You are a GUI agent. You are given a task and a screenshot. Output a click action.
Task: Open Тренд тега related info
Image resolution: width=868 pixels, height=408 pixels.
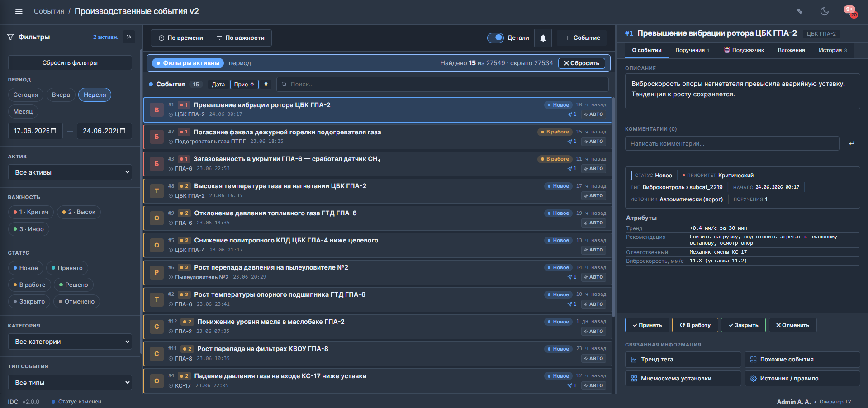[x=683, y=360]
